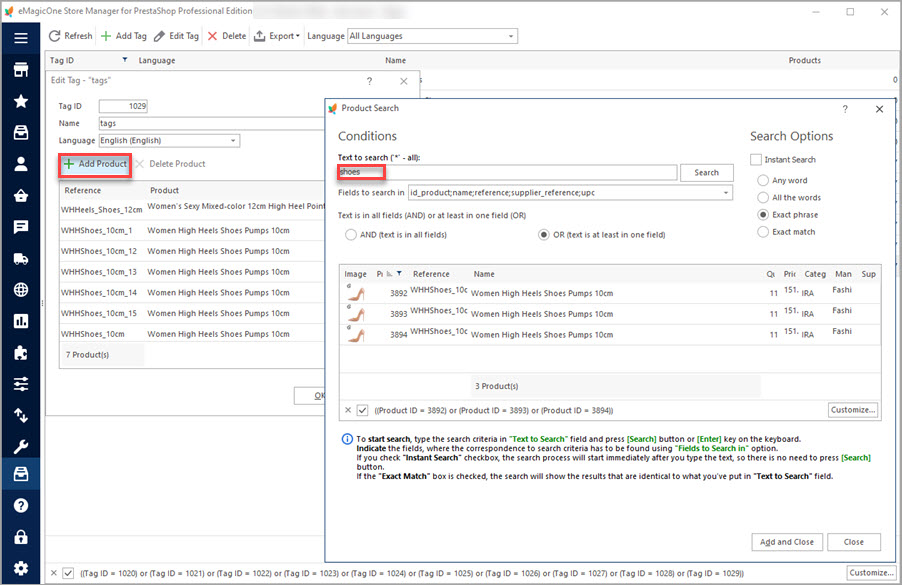Open the reports chart icon in sidebar
Viewport: 902px width, 585px height.
pos(21,321)
